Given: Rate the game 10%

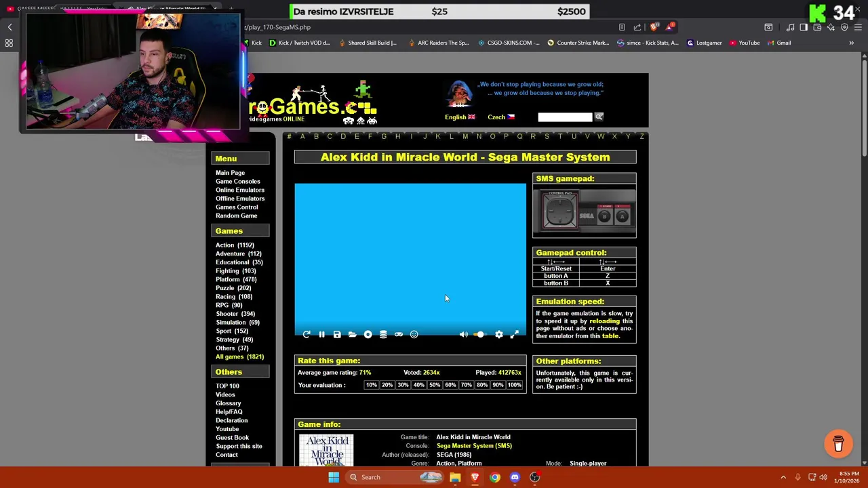Looking at the screenshot, I should pos(371,385).
